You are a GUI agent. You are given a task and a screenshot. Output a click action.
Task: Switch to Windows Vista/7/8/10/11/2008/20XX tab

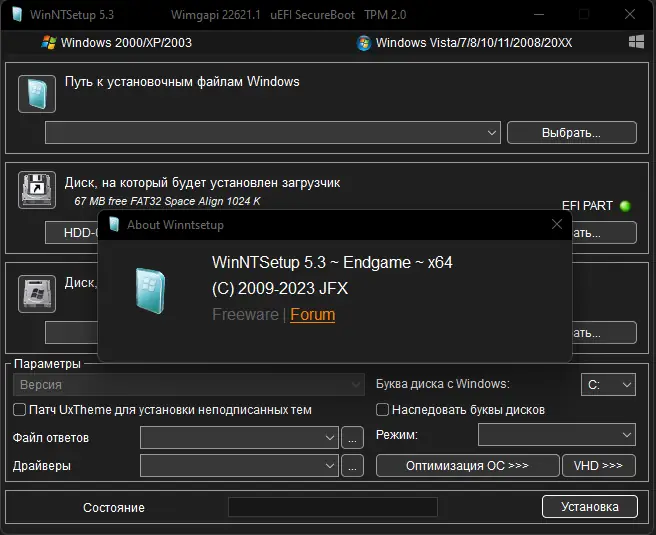click(464, 43)
